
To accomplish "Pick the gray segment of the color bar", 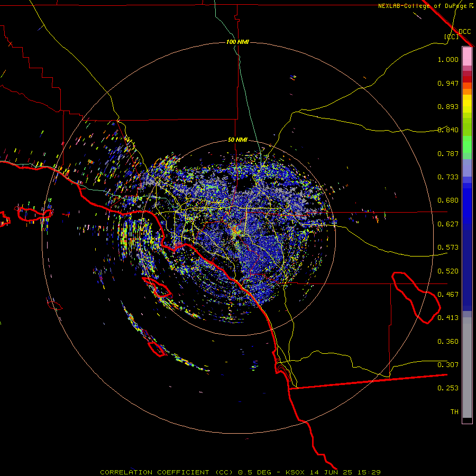I will pos(467,368).
